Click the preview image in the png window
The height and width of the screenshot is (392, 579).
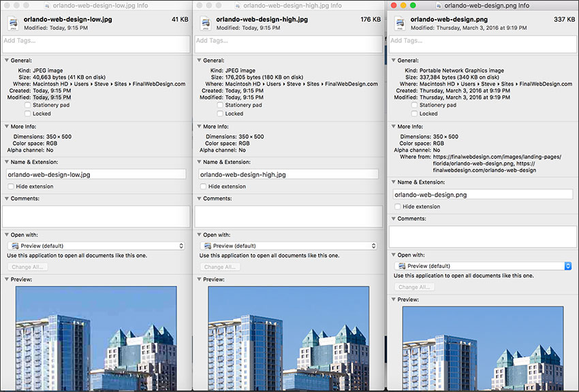(x=483, y=348)
